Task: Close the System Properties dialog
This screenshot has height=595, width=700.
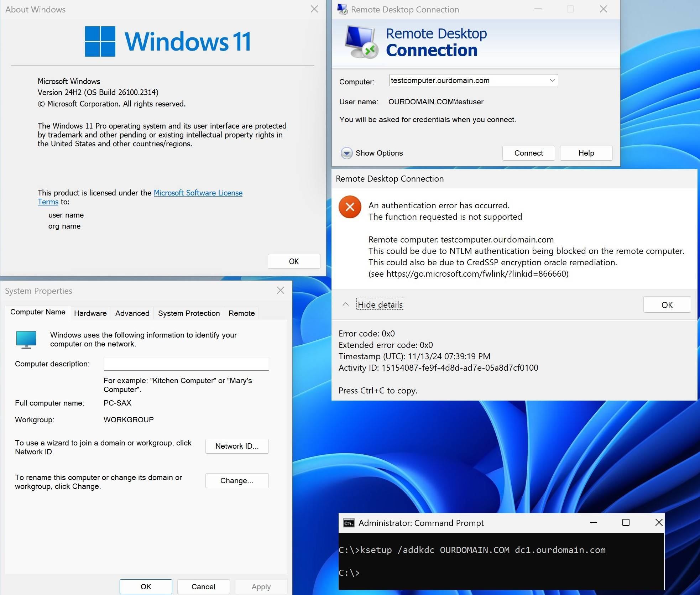Action: (x=281, y=291)
